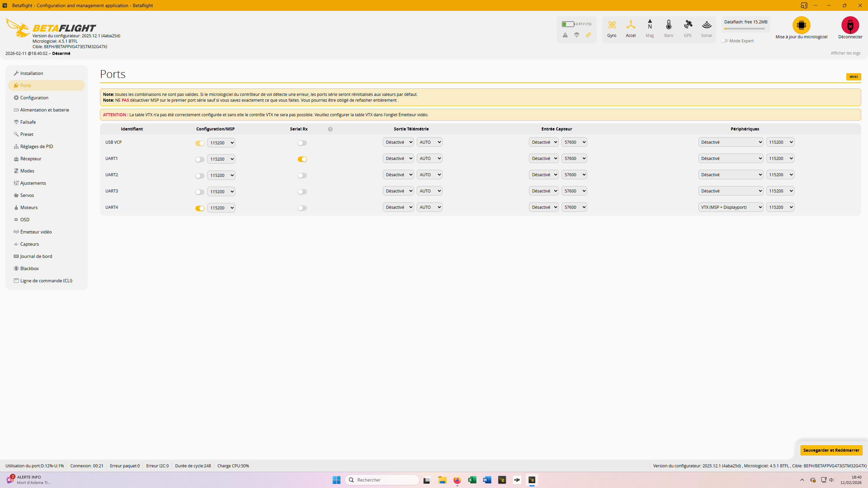Expand UART3 telemetry output Désactivé dropdown

pyautogui.click(x=398, y=191)
